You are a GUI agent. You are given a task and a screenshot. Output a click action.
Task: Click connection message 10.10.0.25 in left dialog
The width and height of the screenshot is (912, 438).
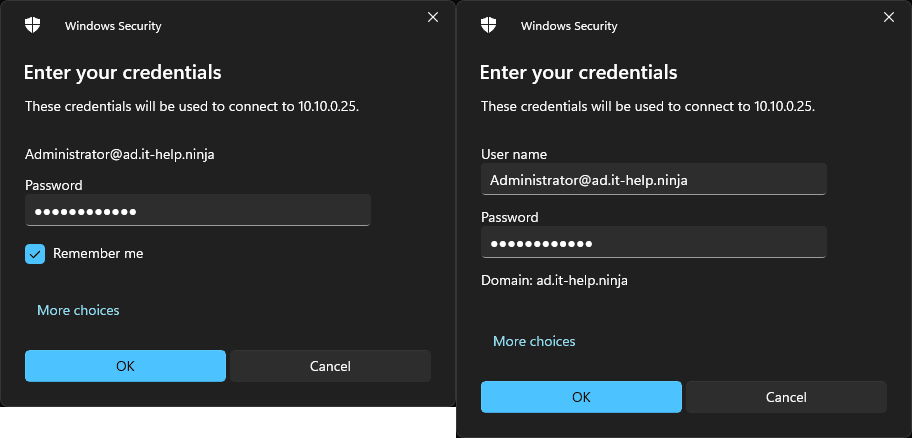192,106
